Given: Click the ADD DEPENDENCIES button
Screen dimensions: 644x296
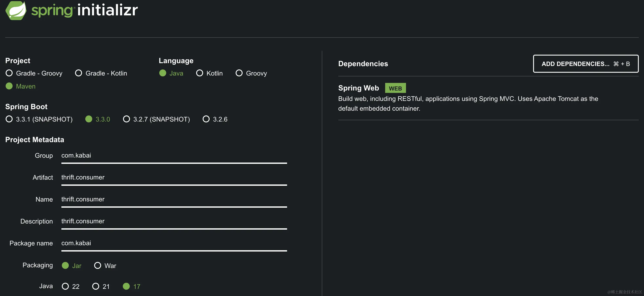Looking at the screenshot, I should (585, 64).
